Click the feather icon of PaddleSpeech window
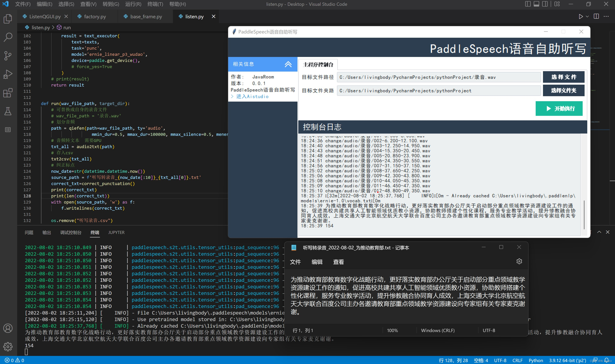The image size is (615, 364). [234, 32]
